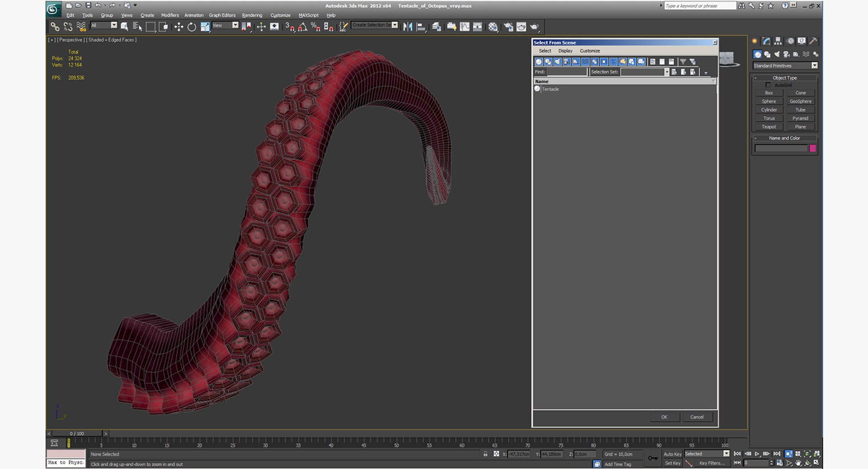The width and height of the screenshot is (868, 469).
Task: Select the Tentacle item in list
Action: coord(550,89)
